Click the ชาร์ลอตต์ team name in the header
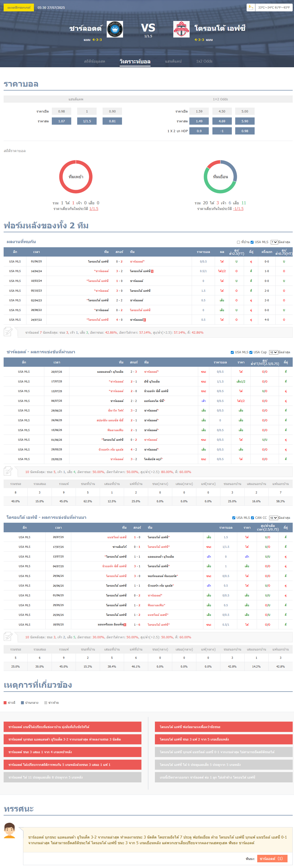The image size is (294, 868). pos(85,28)
